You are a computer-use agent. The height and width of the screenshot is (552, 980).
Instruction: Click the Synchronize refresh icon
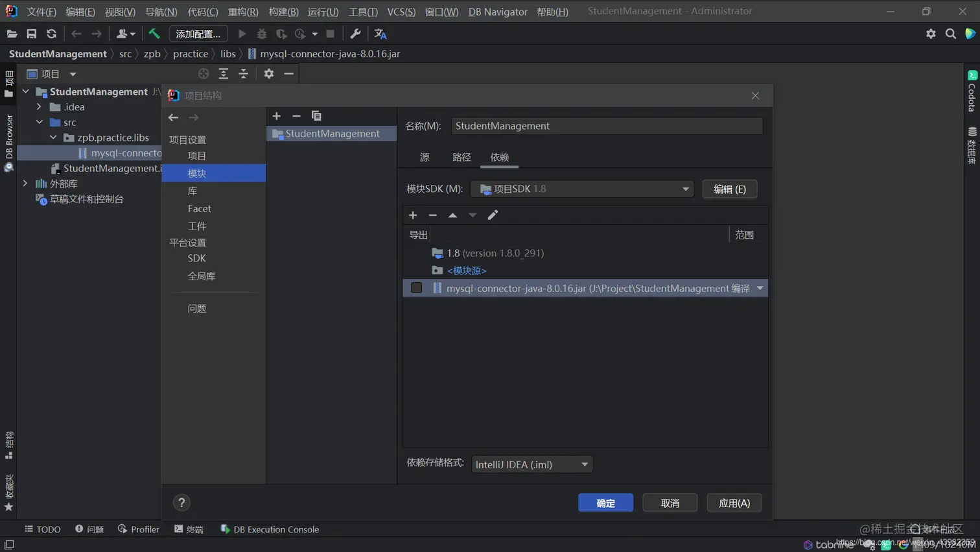click(51, 34)
